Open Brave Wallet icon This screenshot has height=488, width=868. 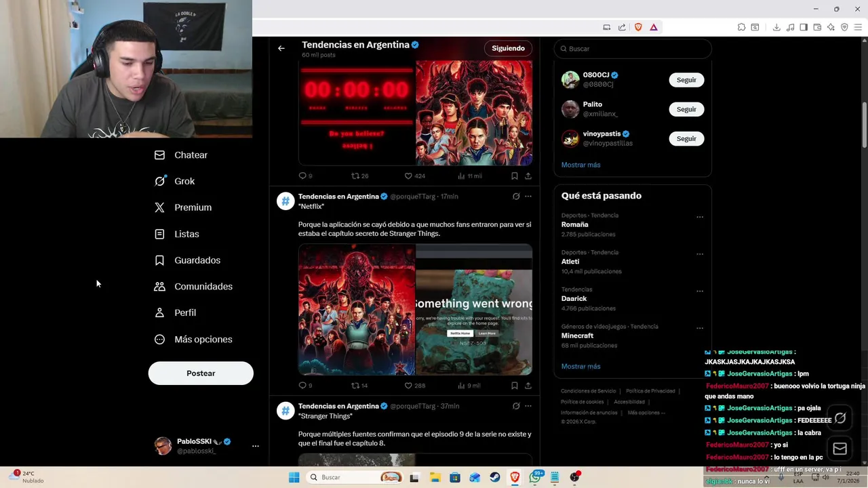pyautogui.click(x=817, y=27)
